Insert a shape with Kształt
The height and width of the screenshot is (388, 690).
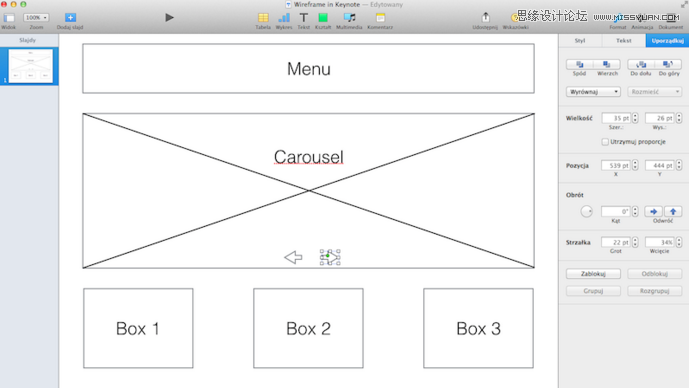point(323,18)
